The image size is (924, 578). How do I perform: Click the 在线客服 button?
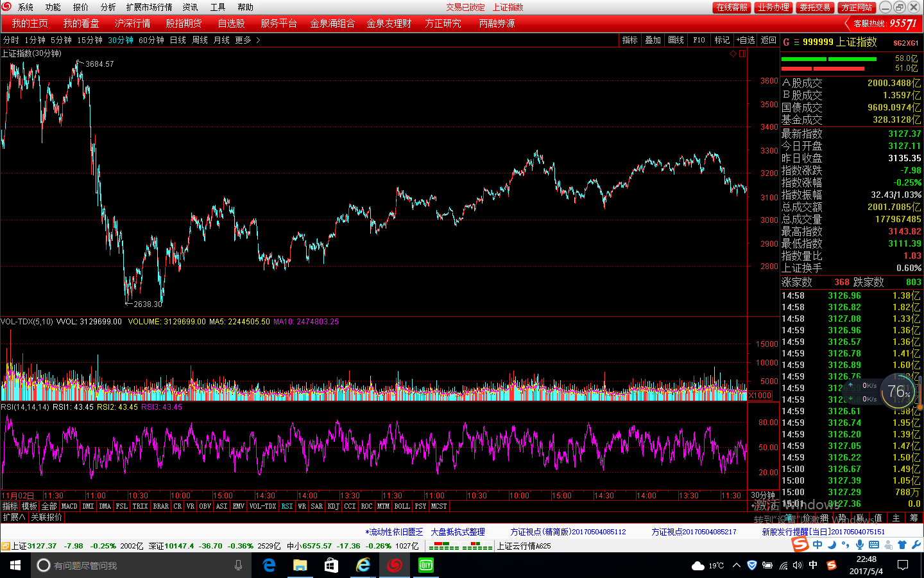(732, 7)
